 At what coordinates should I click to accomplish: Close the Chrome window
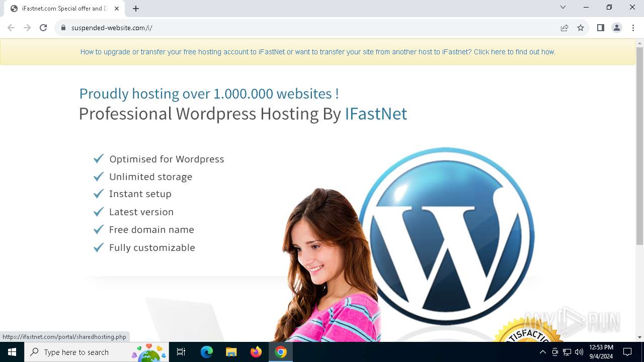(632, 7)
